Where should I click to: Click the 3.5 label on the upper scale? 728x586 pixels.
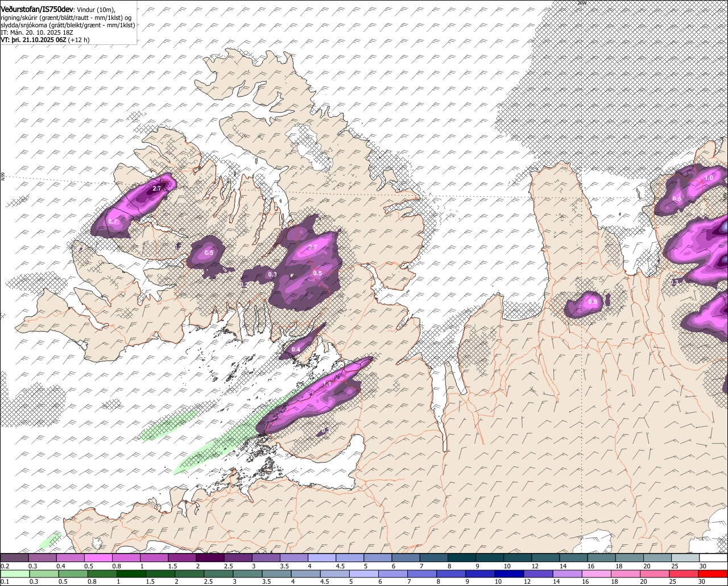[x=284, y=566]
